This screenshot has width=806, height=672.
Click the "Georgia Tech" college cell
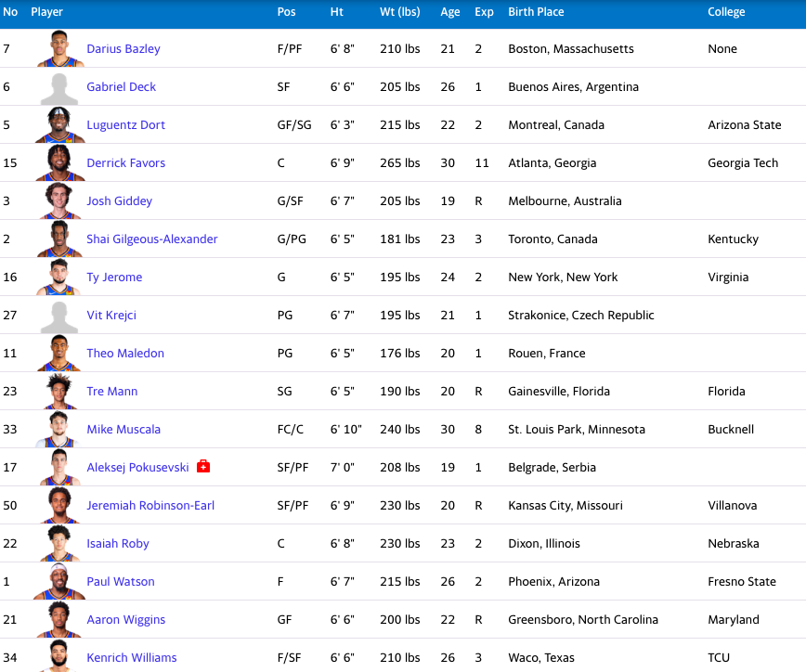tap(743, 162)
